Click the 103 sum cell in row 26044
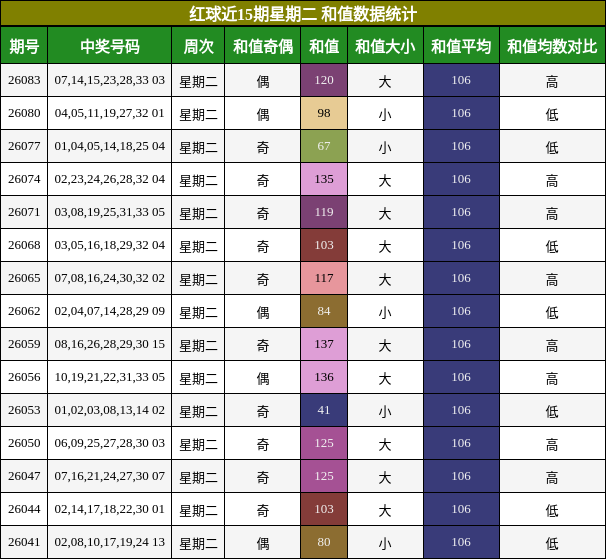 pyautogui.click(x=324, y=509)
